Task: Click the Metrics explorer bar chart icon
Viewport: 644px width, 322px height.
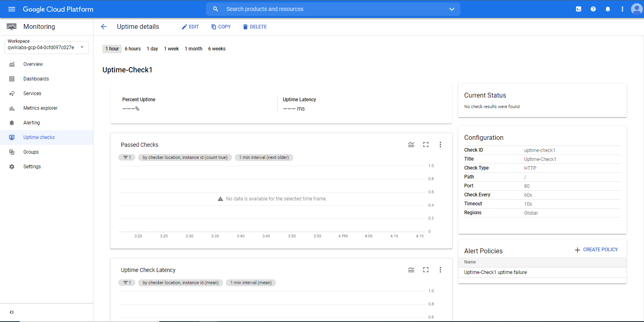Action: [x=12, y=108]
